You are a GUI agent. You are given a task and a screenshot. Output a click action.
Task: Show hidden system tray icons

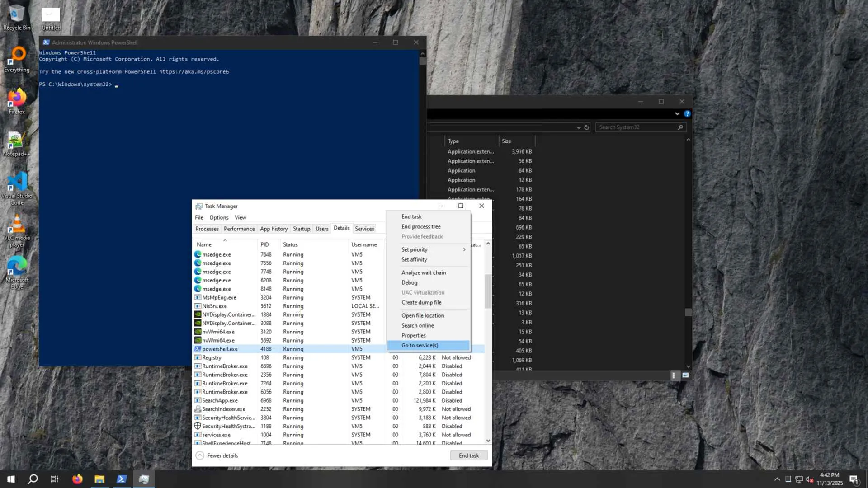tap(777, 479)
